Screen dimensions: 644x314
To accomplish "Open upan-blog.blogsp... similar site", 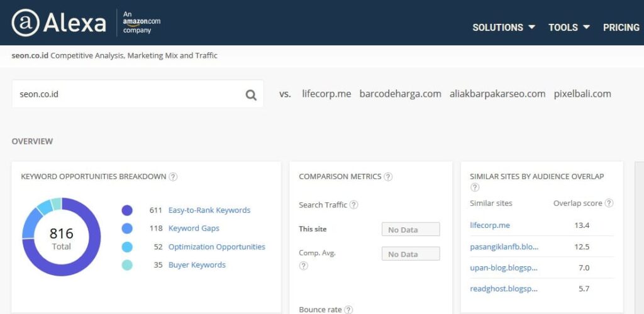I will (504, 268).
